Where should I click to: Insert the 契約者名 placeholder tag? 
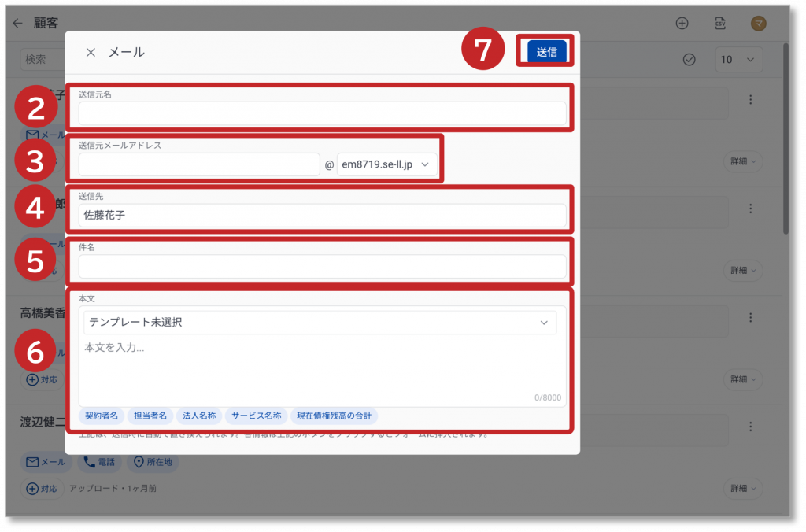tap(102, 416)
